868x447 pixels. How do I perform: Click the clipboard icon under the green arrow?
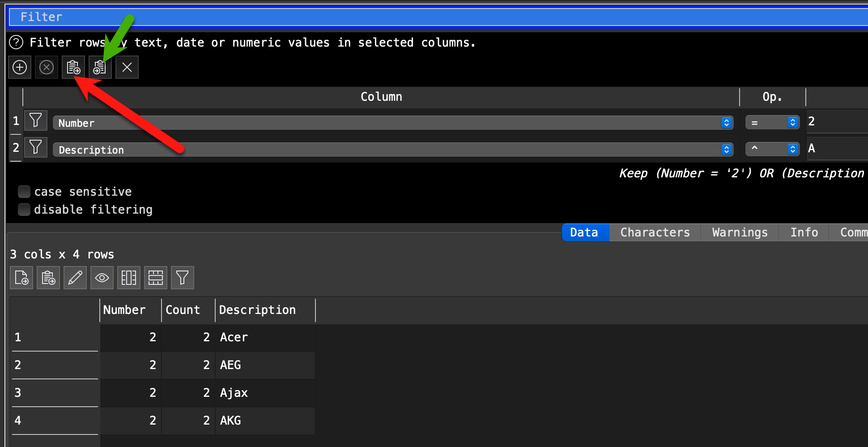coord(100,67)
